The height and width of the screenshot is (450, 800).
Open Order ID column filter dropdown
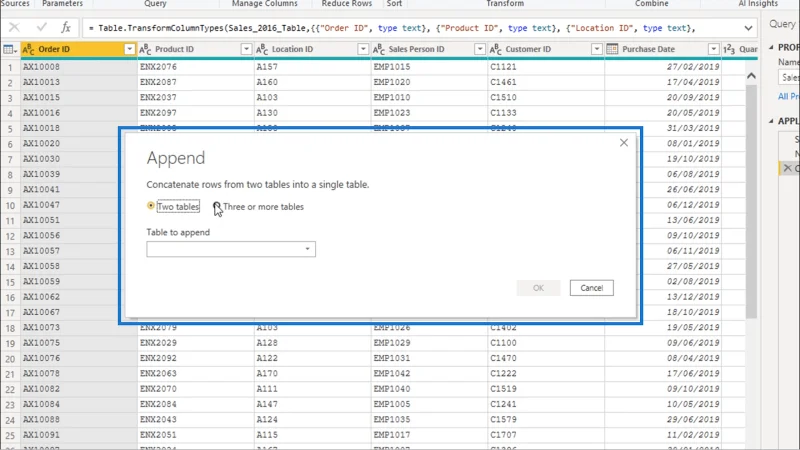point(129,49)
